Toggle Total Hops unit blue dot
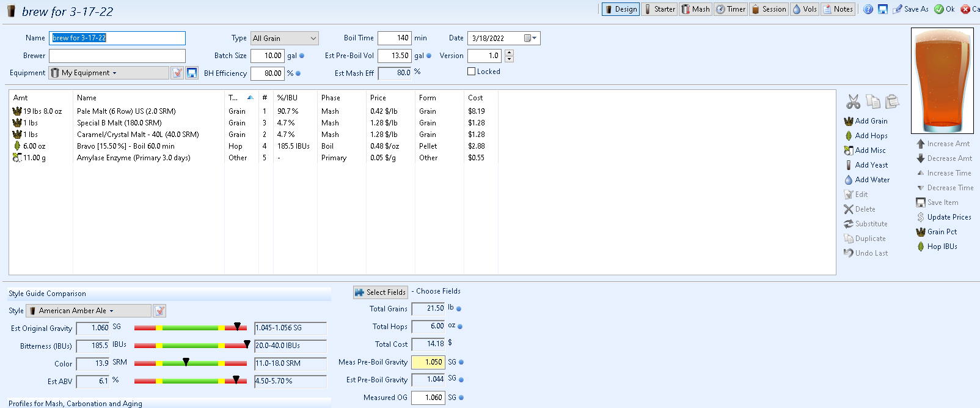980x408 pixels. 460,327
